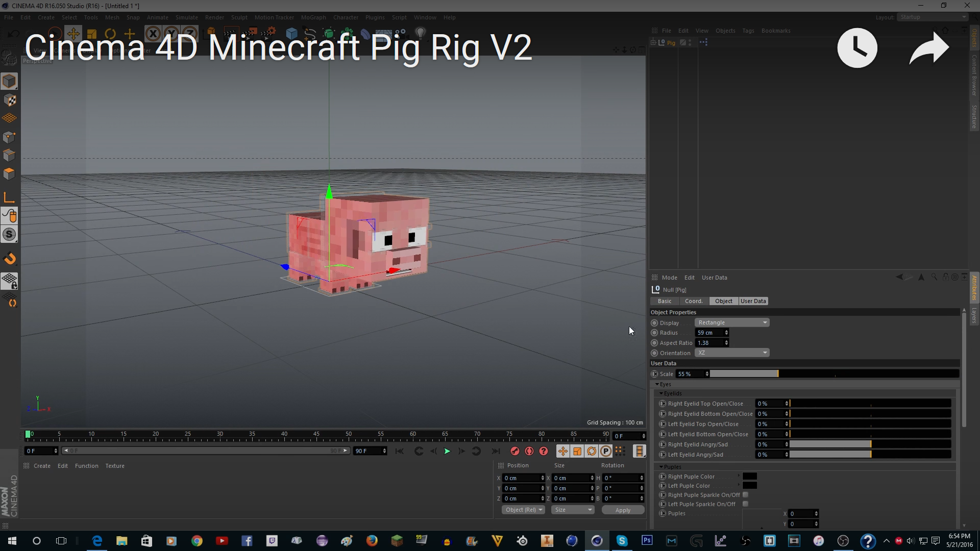Click Record Active Objects key button

tap(514, 451)
